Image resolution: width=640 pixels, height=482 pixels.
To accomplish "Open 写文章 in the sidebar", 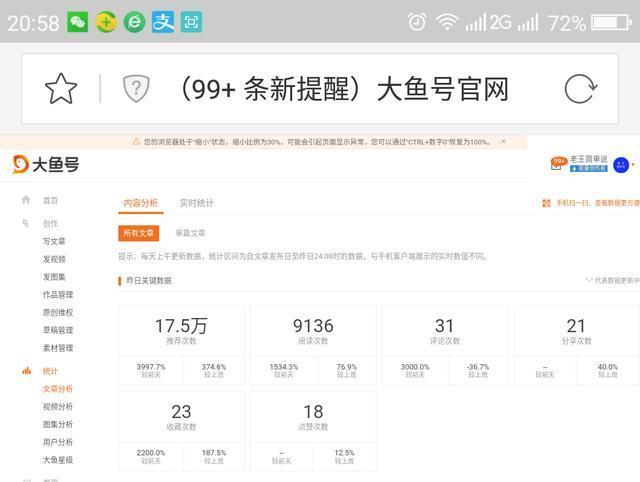I will pos(54,242).
